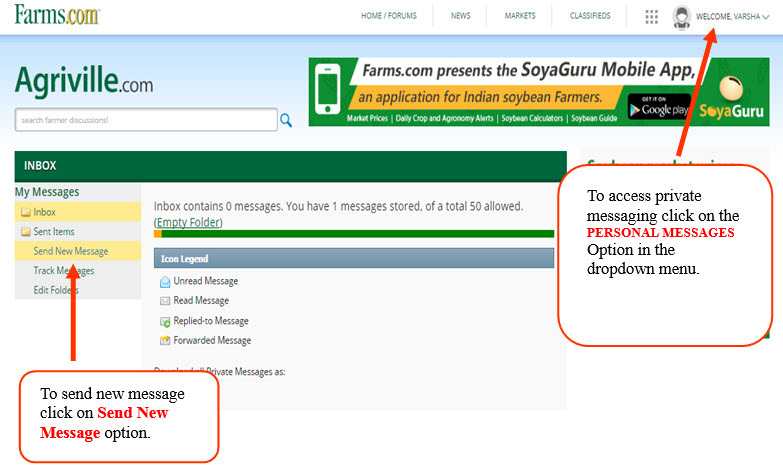783x468 pixels.
Task: Select Send New Message option
Action: [x=70, y=251]
